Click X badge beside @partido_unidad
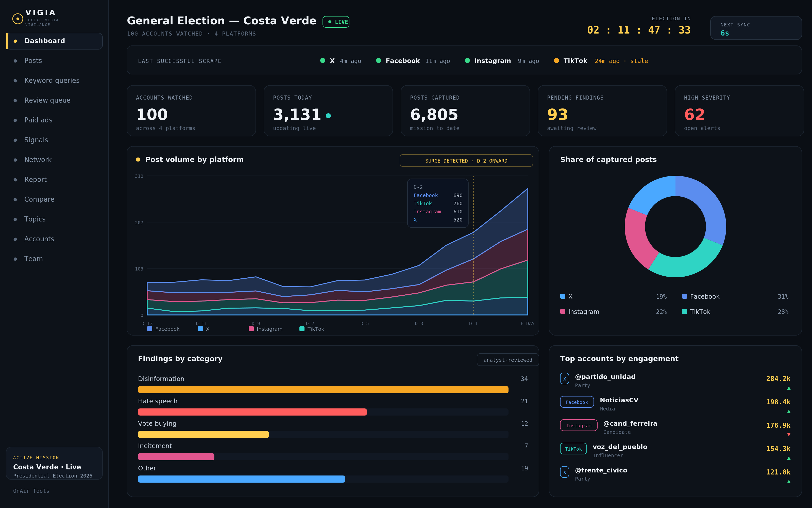 564,379
